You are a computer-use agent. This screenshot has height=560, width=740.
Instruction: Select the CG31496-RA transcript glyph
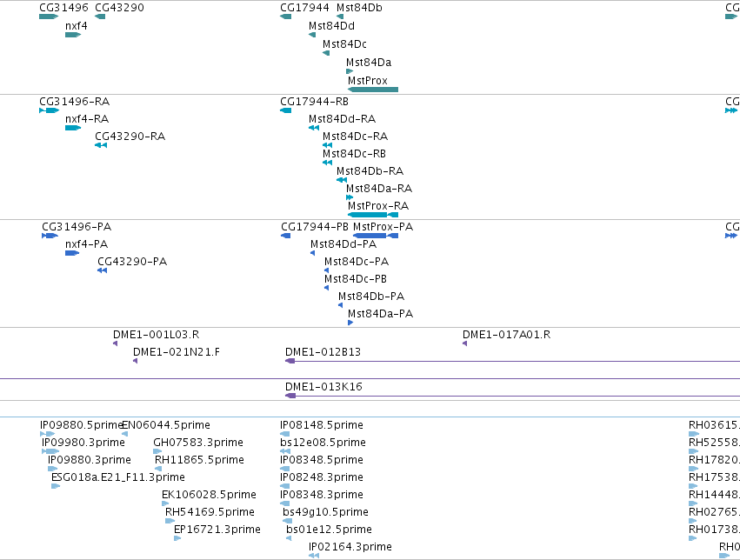coord(49,110)
